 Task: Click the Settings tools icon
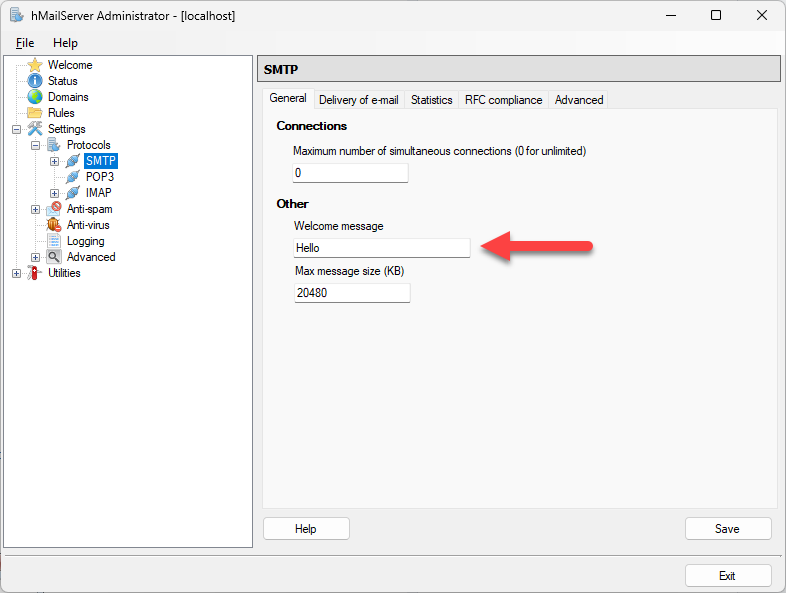pyautogui.click(x=35, y=129)
